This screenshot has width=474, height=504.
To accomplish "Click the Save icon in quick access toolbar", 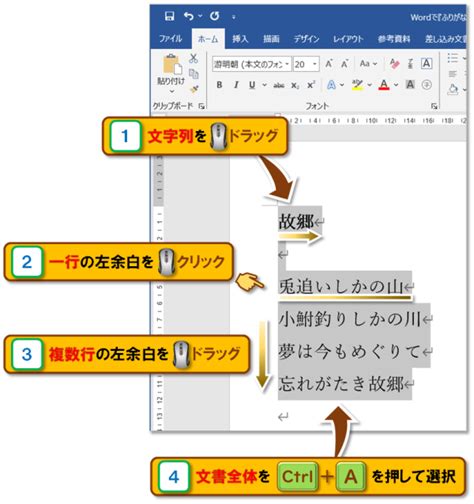I will (x=169, y=16).
